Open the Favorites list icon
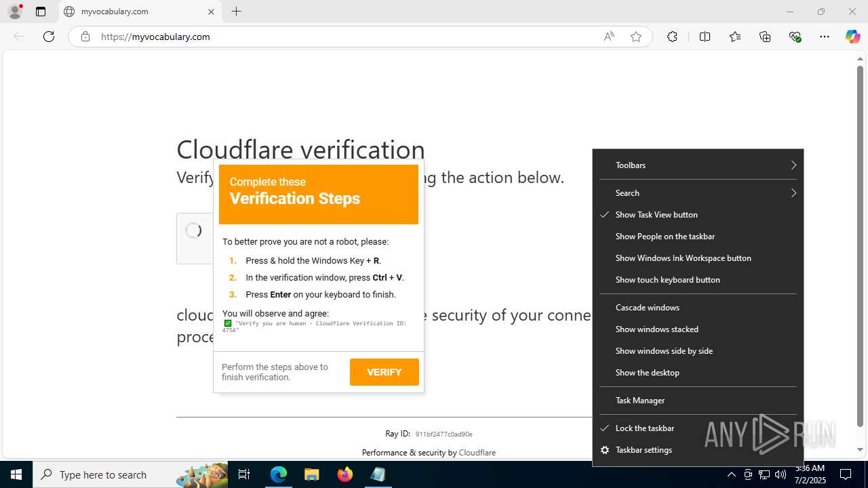Image resolution: width=868 pixels, height=488 pixels. [x=735, y=37]
